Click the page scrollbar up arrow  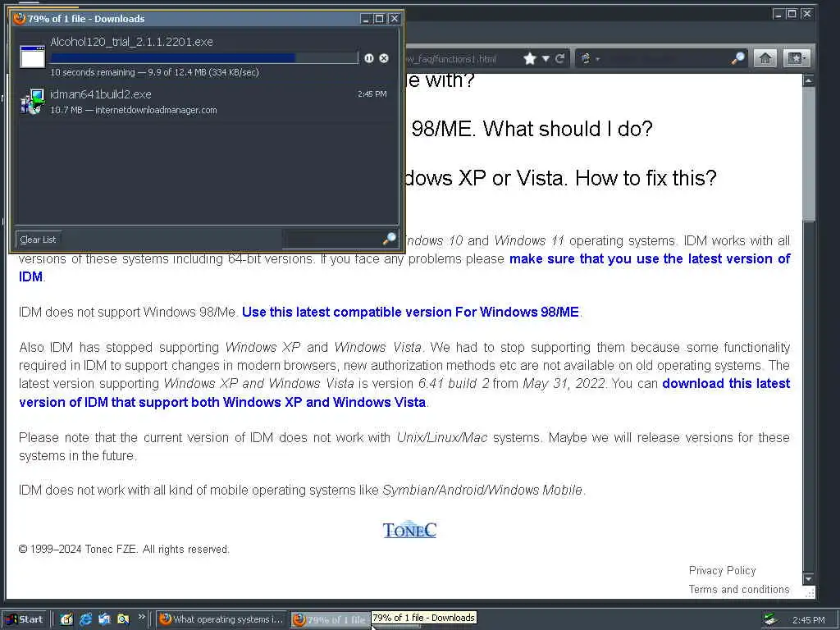[808, 80]
